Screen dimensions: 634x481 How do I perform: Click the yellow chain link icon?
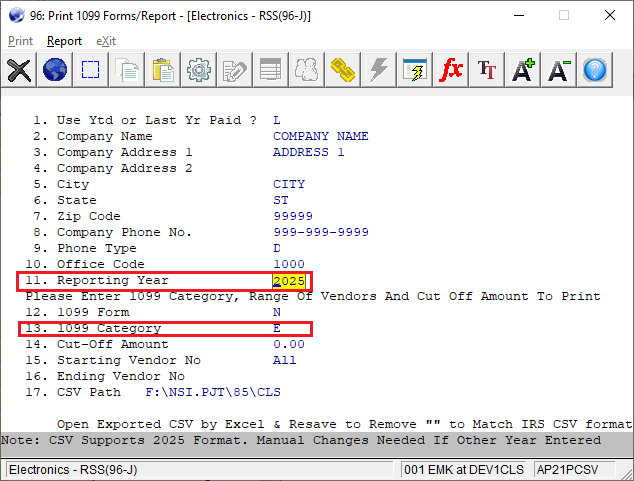pos(344,70)
